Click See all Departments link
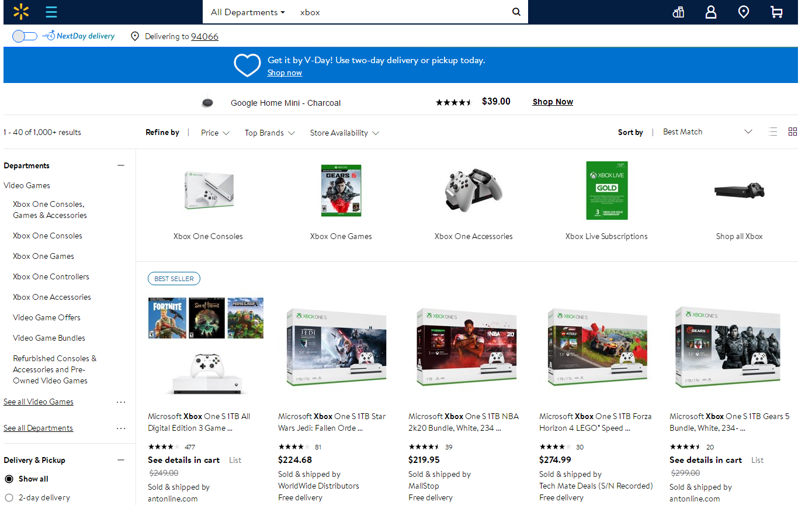Viewport: 812px width, 505px height. click(39, 428)
